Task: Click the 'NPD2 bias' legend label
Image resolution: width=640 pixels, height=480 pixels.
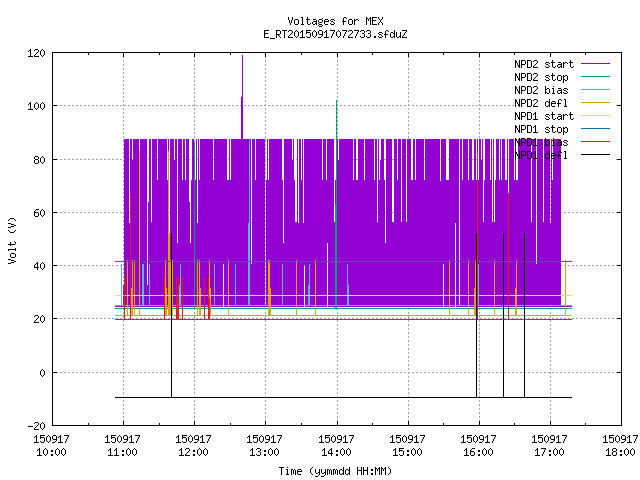Action: pos(541,90)
